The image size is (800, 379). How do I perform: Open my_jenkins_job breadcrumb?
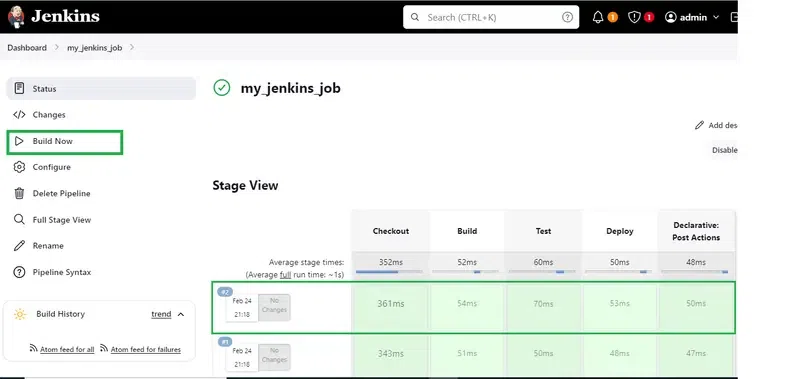pyautogui.click(x=94, y=47)
